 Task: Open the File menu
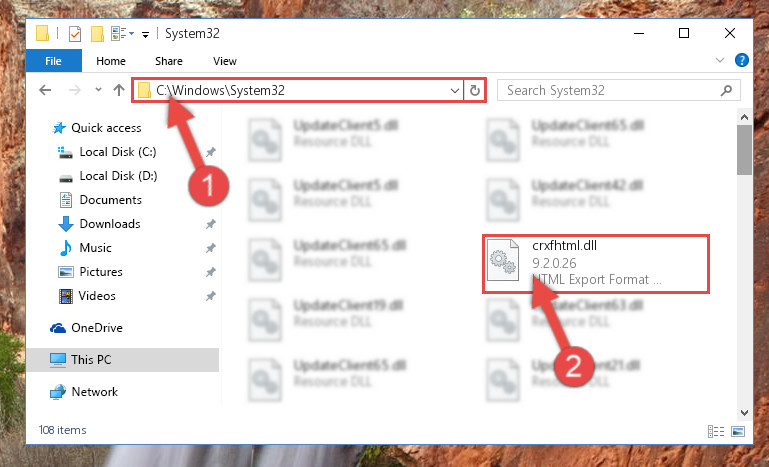tap(53, 61)
